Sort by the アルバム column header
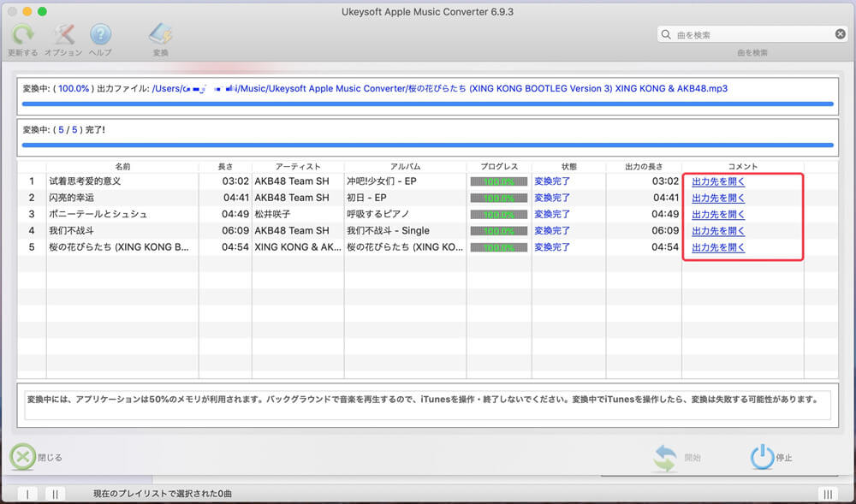 (x=405, y=166)
